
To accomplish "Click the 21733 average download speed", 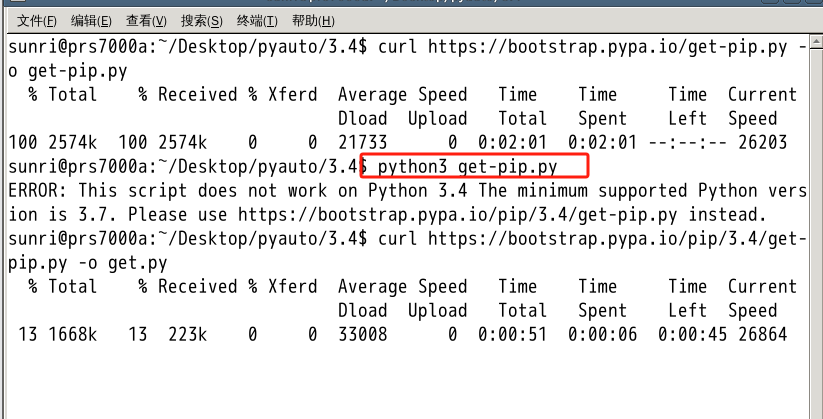I will click(x=362, y=142).
